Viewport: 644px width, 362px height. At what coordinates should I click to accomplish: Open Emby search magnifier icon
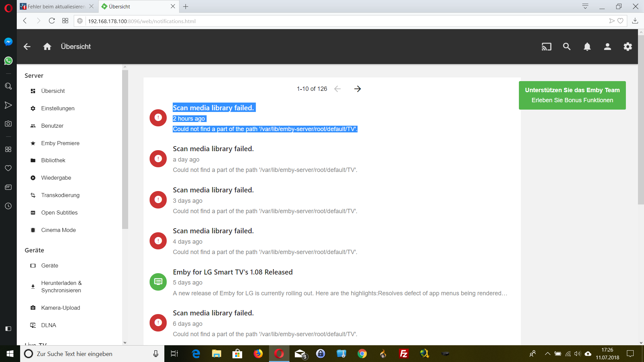(x=567, y=47)
